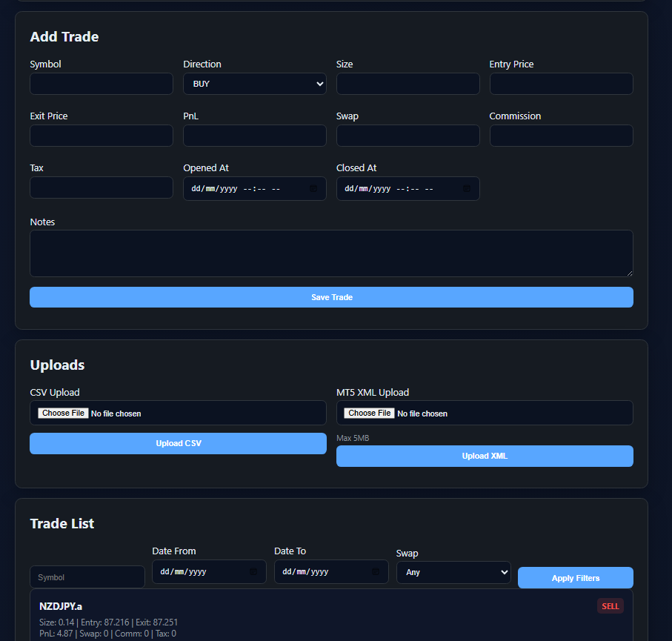Image resolution: width=672 pixels, height=641 pixels.
Task: Choose File for MT5 XML Upload
Action: pos(370,413)
